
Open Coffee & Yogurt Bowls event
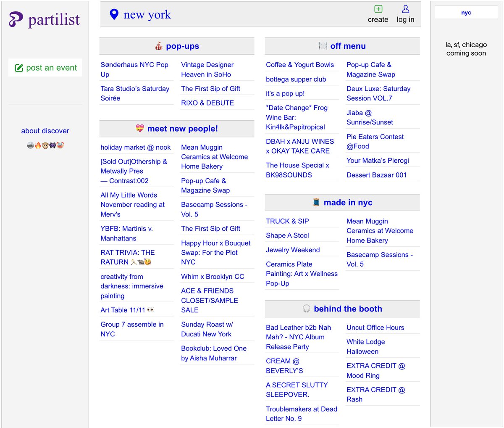[300, 65]
